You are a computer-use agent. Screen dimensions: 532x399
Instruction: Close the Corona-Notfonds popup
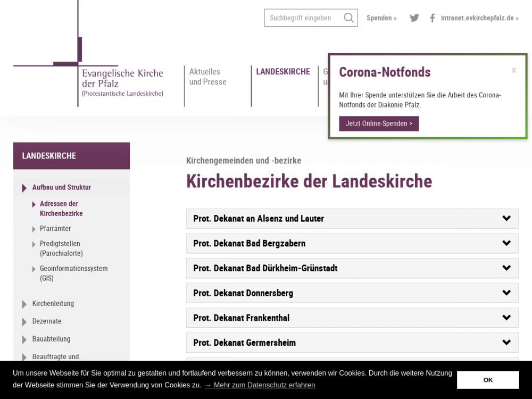[x=513, y=70]
